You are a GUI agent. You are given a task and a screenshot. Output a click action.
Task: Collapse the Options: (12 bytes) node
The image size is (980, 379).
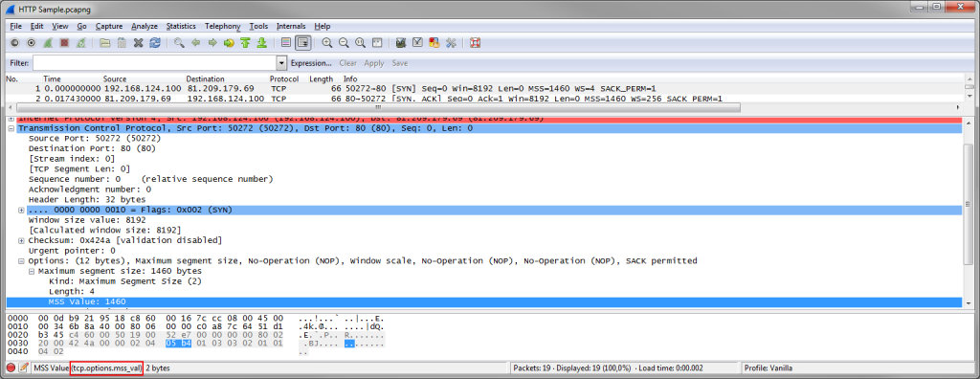21,260
